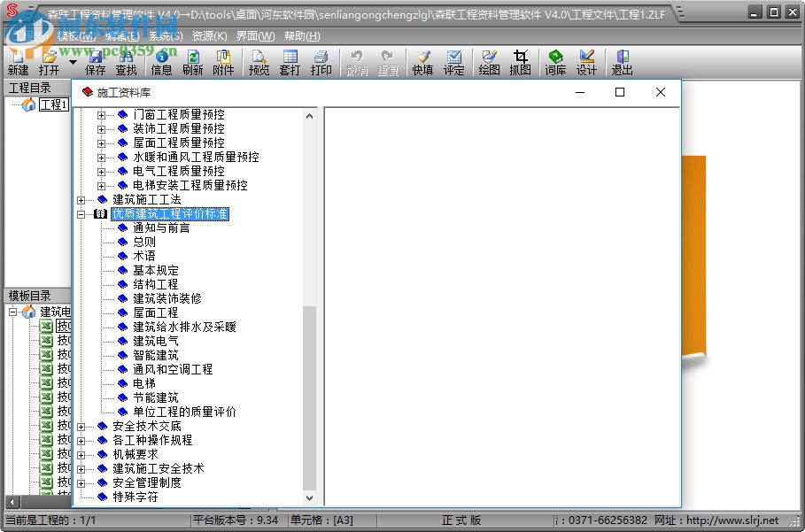Click the 评定 (Evaluate) toolbar icon
This screenshot has height=532, width=805.
[453, 63]
